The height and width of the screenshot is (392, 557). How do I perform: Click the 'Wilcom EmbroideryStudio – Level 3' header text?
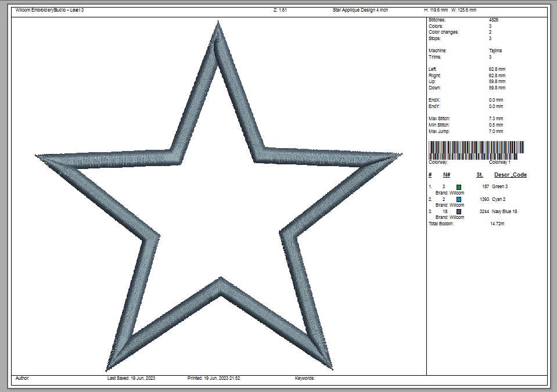point(50,10)
